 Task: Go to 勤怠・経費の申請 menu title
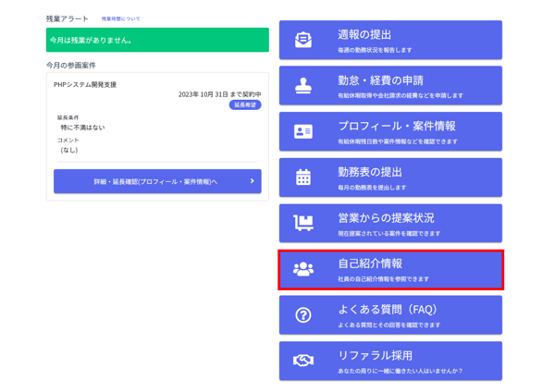(380, 80)
